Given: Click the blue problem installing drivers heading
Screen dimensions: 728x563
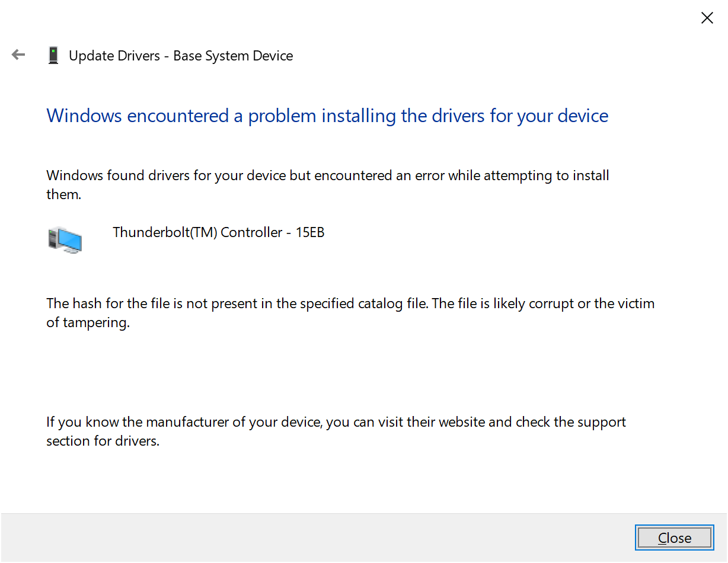Looking at the screenshot, I should point(327,116).
